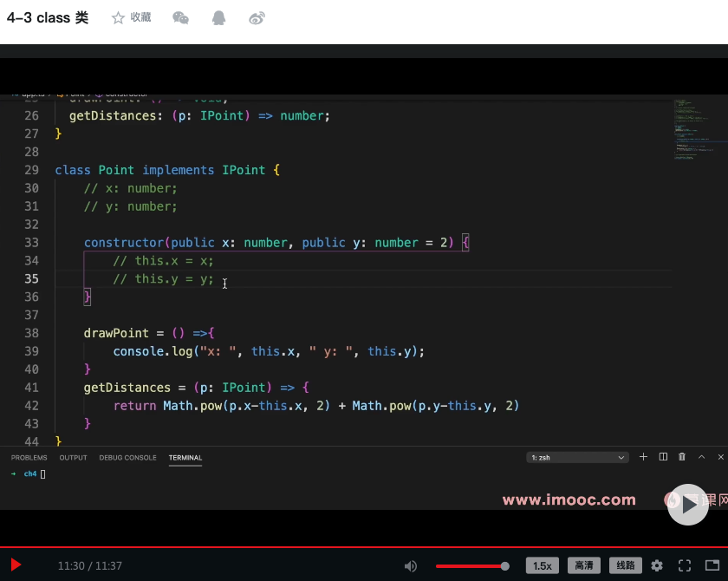Image resolution: width=728 pixels, height=581 pixels.
Task: Click the 'drawPoint' property on line 38
Action: pos(116,333)
